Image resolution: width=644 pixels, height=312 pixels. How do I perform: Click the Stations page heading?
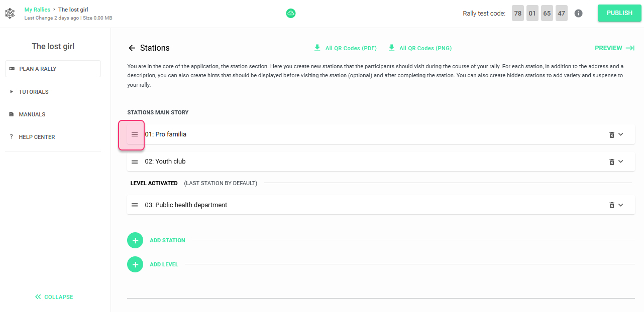point(155,48)
